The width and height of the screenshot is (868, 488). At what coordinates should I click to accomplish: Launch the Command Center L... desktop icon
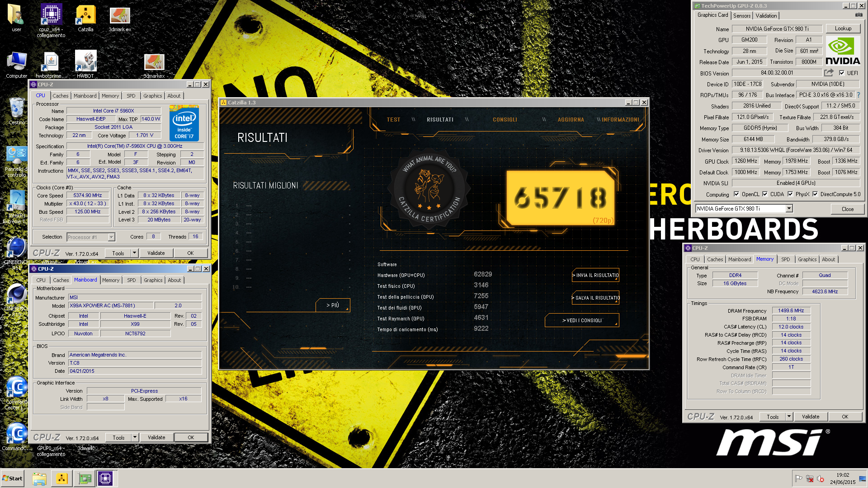click(17, 393)
